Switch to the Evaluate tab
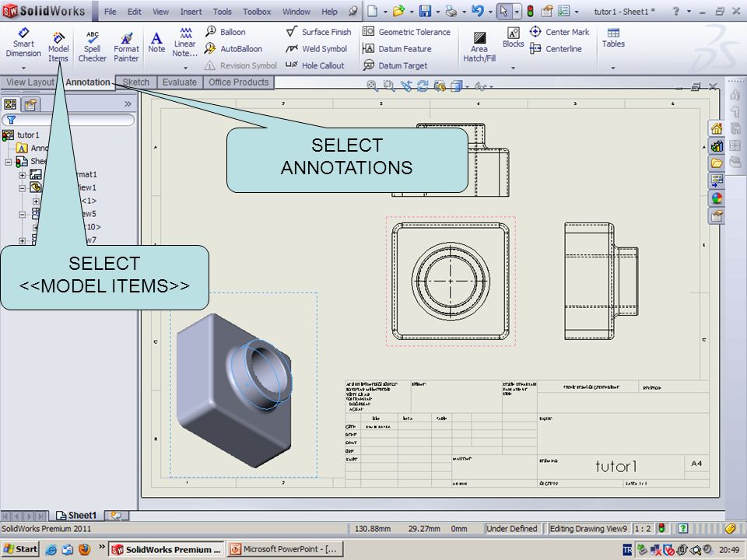This screenshot has height=560, width=747. click(x=179, y=82)
